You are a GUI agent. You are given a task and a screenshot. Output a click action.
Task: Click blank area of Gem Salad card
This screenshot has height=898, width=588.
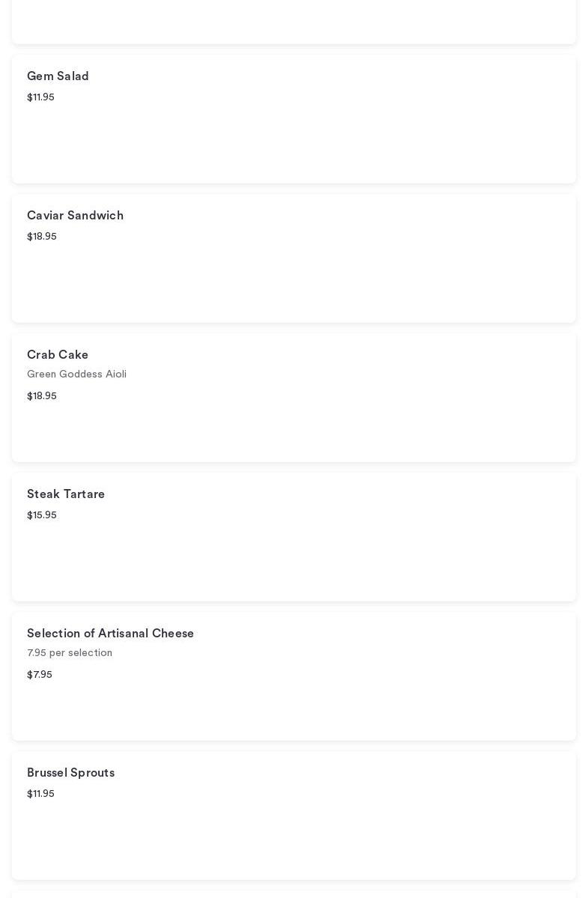tap(337, 135)
